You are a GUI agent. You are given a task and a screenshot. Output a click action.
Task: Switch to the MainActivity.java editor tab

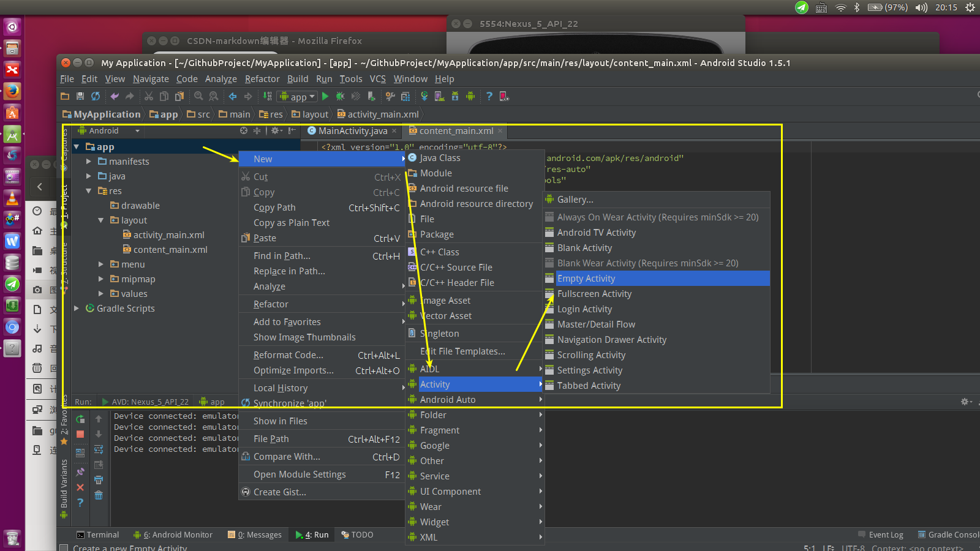(x=353, y=131)
